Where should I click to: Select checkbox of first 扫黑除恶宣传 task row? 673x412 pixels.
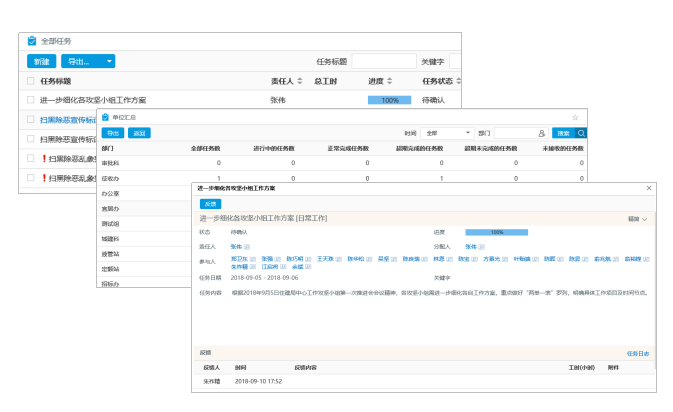point(31,120)
